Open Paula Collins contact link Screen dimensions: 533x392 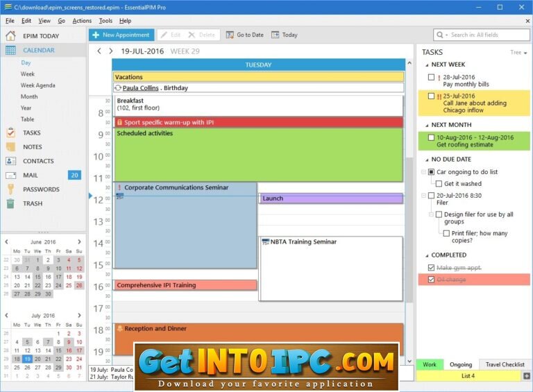coord(140,88)
